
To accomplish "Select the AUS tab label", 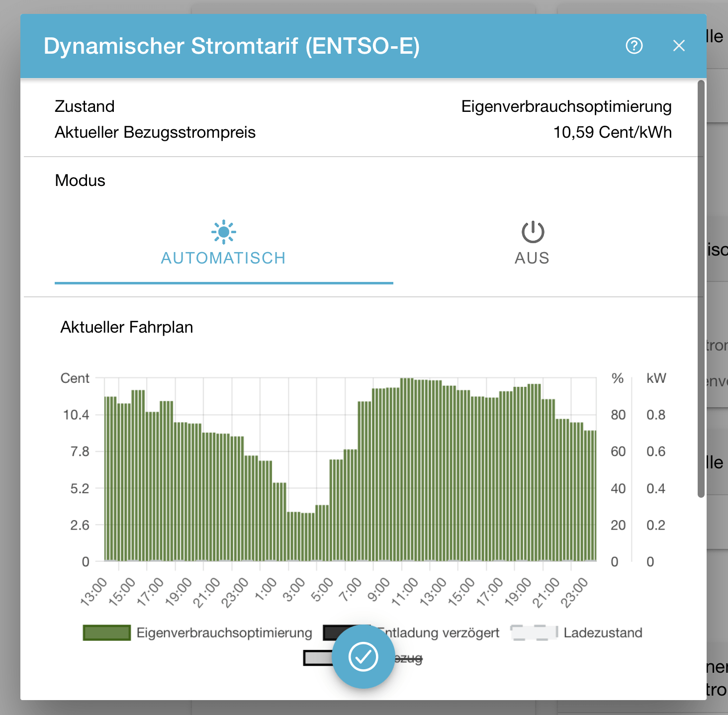I will coord(532,258).
